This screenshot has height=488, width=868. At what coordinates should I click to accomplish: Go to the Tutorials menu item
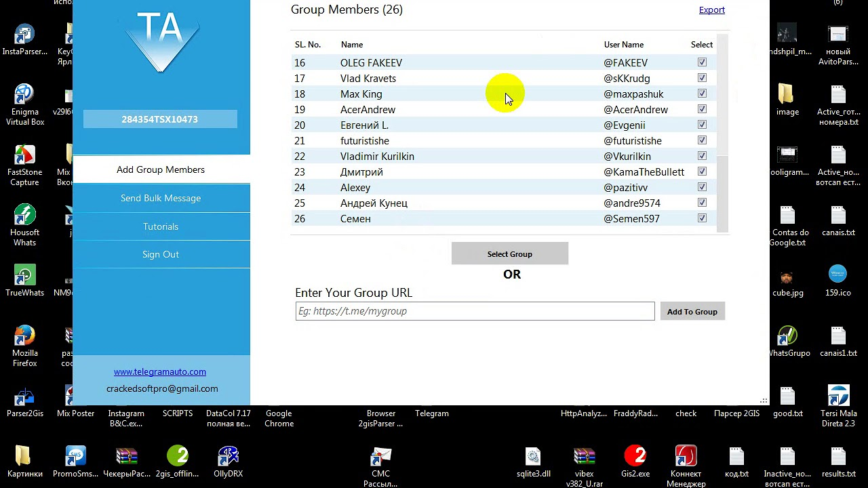click(161, 226)
